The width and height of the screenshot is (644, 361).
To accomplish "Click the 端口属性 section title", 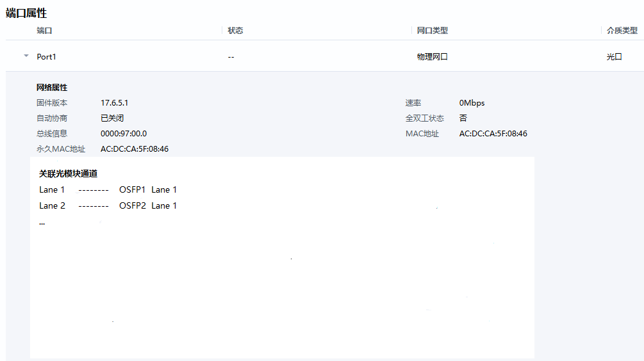I will coord(26,13).
